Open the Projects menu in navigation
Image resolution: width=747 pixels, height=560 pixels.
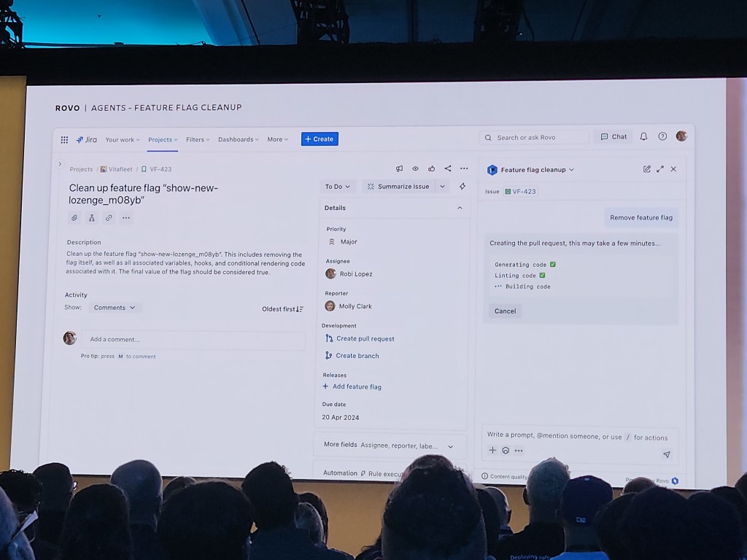point(163,140)
